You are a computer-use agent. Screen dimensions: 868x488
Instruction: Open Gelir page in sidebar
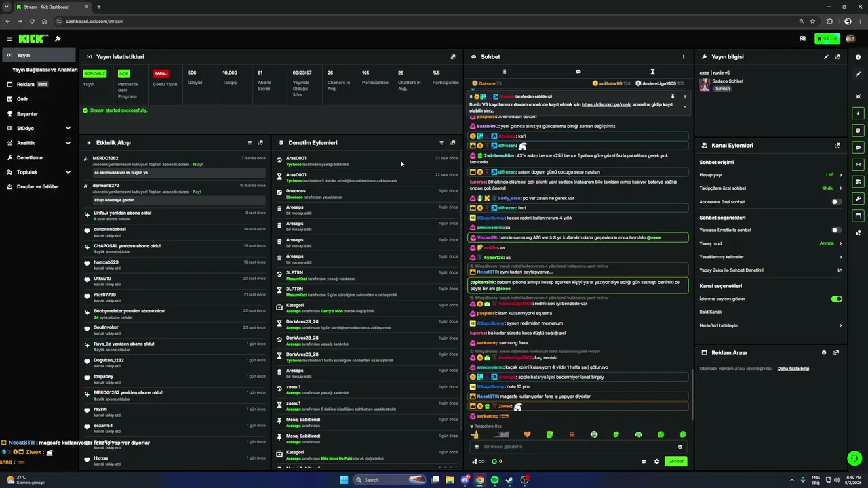point(39,99)
